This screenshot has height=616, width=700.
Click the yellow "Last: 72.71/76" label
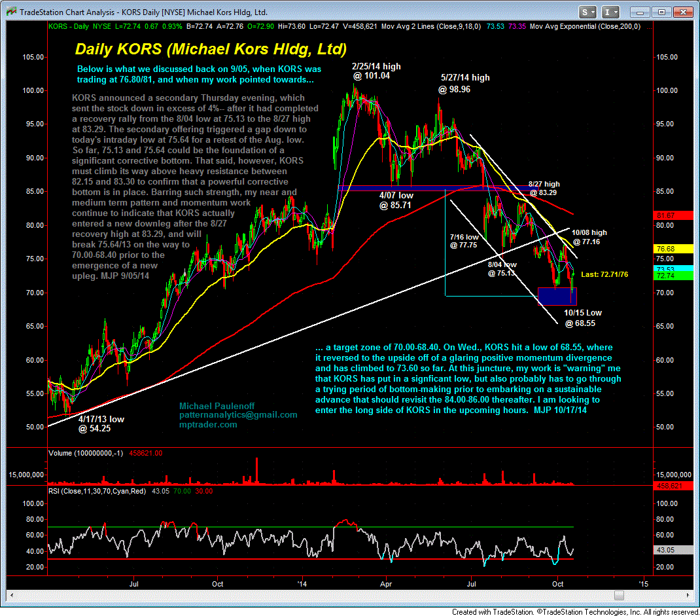pyautogui.click(x=604, y=274)
